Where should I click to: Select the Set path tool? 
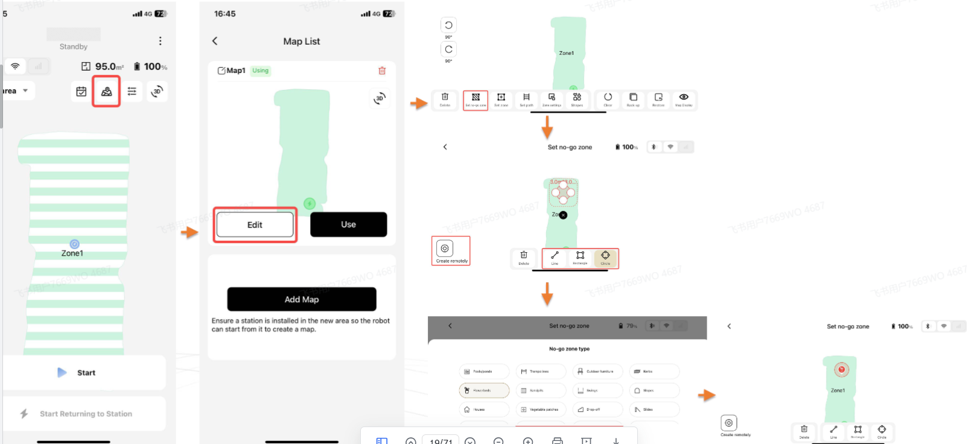(526, 100)
